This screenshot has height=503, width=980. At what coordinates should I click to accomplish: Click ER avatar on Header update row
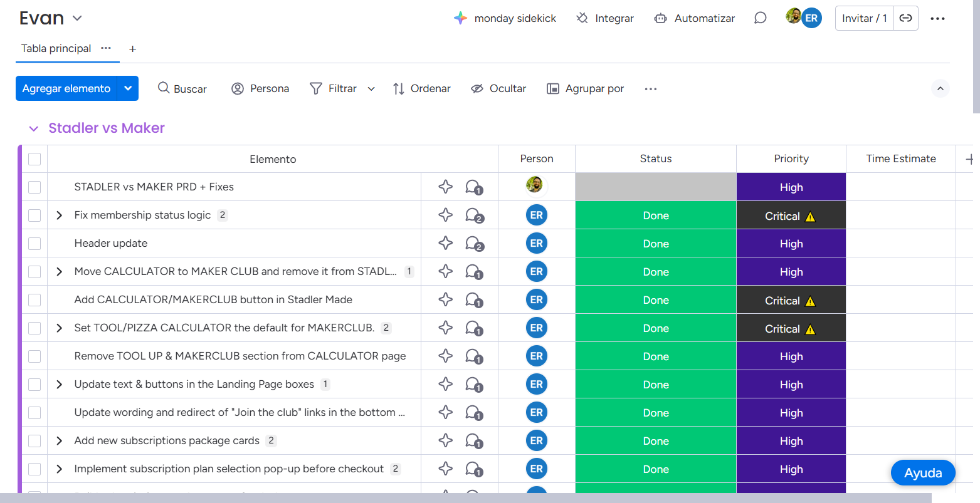[x=537, y=243]
